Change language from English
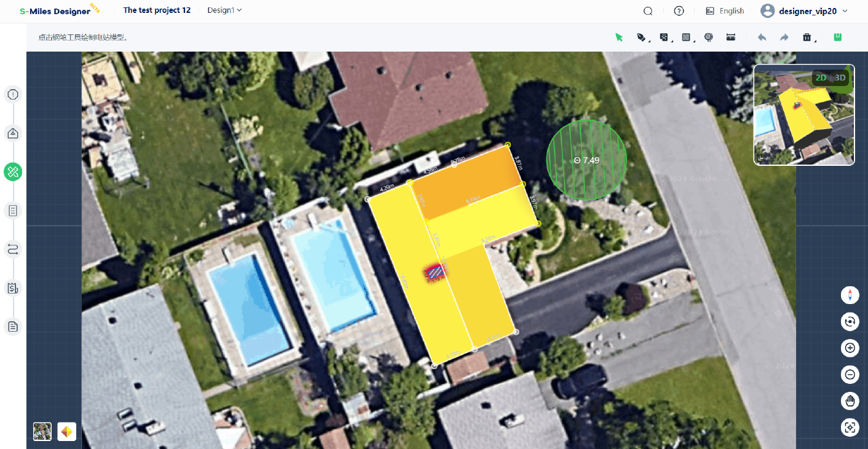Viewport: 868px width, 449px height. (725, 11)
